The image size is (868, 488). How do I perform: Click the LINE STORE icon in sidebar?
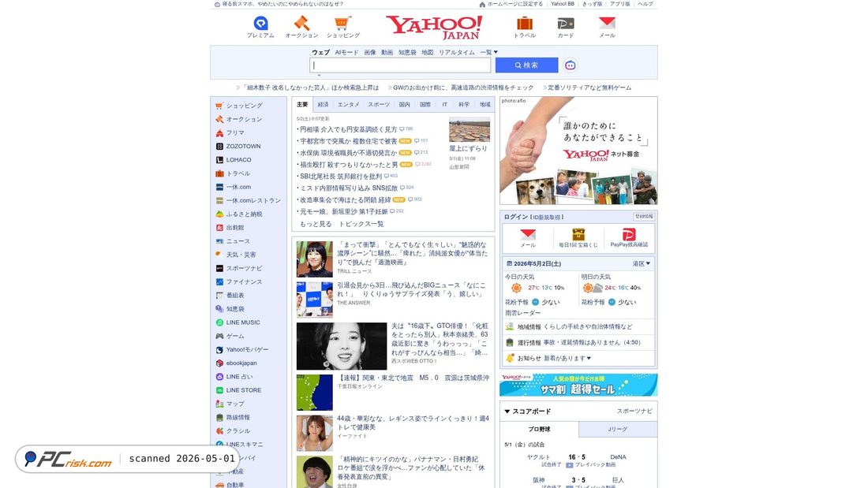pyautogui.click(x=220, y=390)
